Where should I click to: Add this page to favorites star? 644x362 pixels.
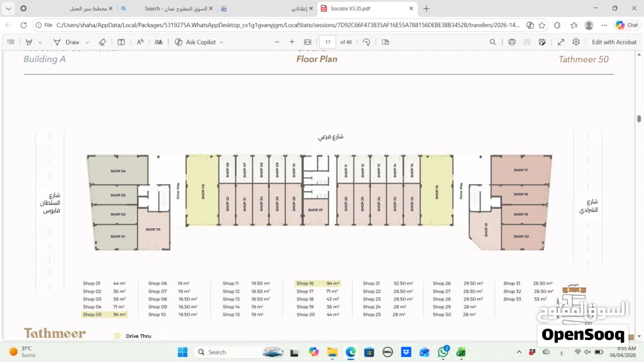pyautogui.click(x=542, y=25)
